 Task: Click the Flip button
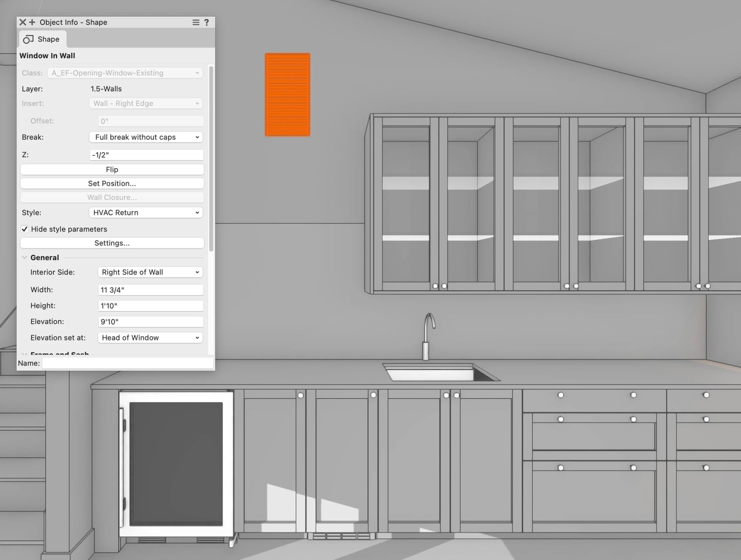pos(112,170)
